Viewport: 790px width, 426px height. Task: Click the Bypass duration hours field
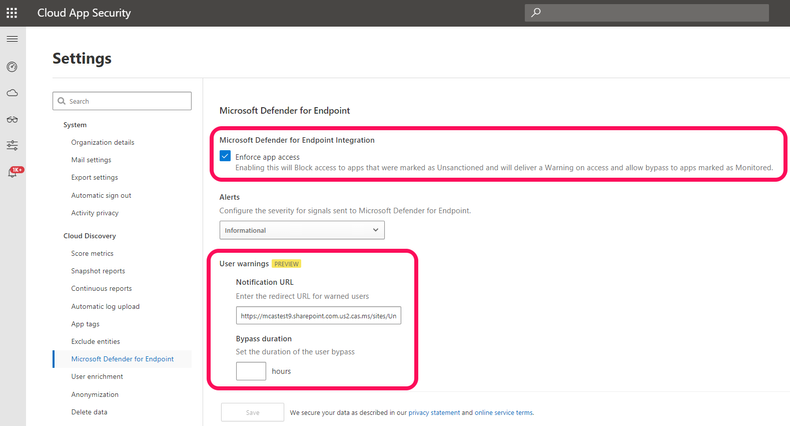tap(251, 371)
